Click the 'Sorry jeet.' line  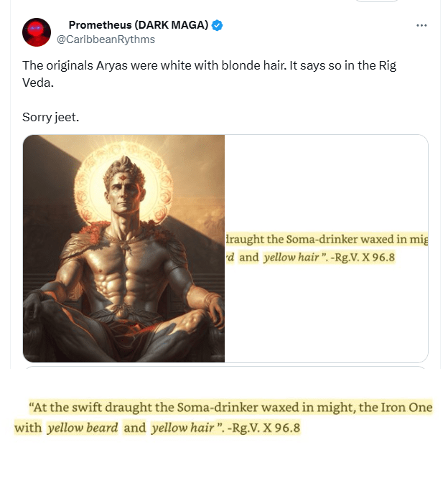51,117
